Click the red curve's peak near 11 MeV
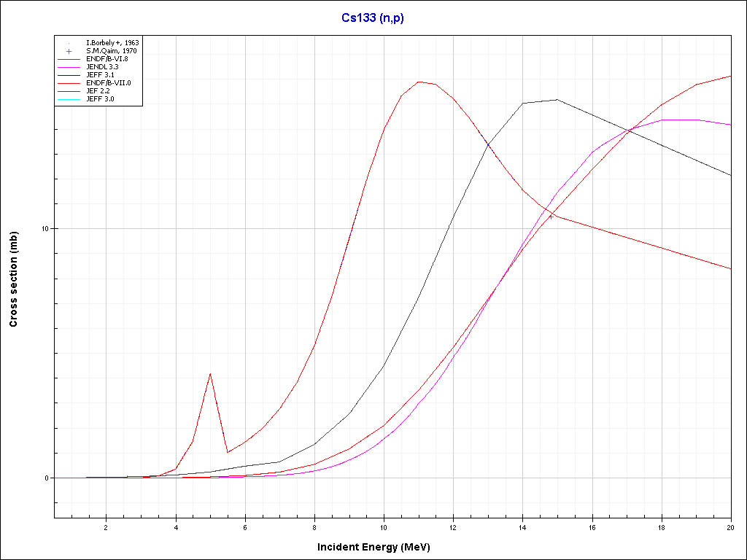The image size is (747, 560). (419, 82)
